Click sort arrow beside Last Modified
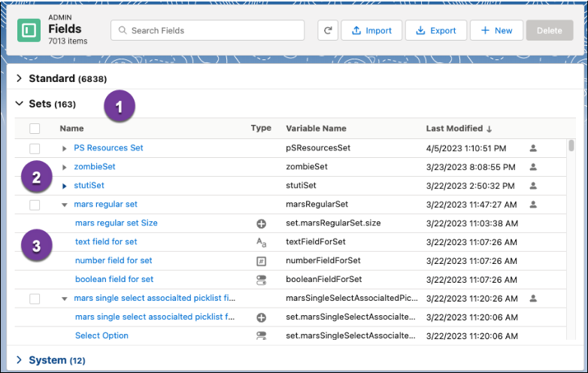This screenshot has height=373, width=588. (489, 129)
